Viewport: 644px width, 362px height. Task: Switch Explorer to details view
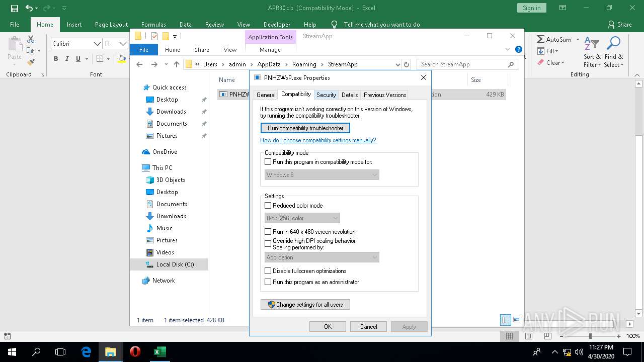coord(506,320)
